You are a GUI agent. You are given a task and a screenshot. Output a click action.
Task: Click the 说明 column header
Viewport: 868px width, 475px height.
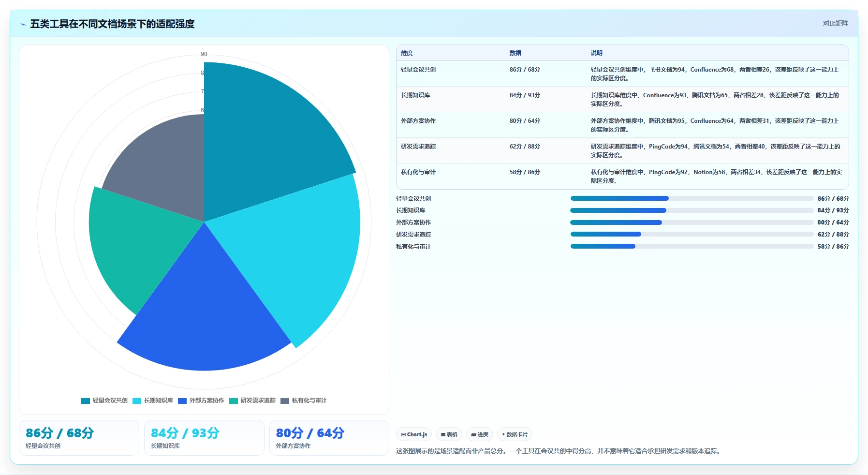point(596,53)
